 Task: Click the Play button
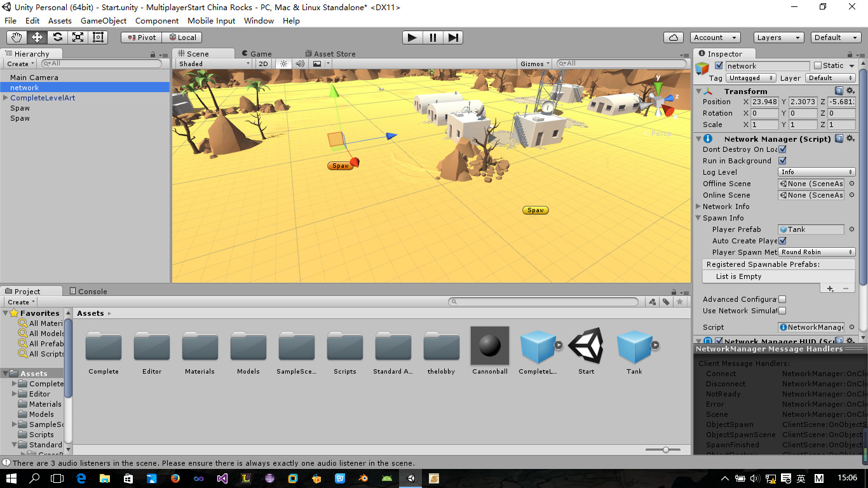pyautogui.click(x=412, y=37)
